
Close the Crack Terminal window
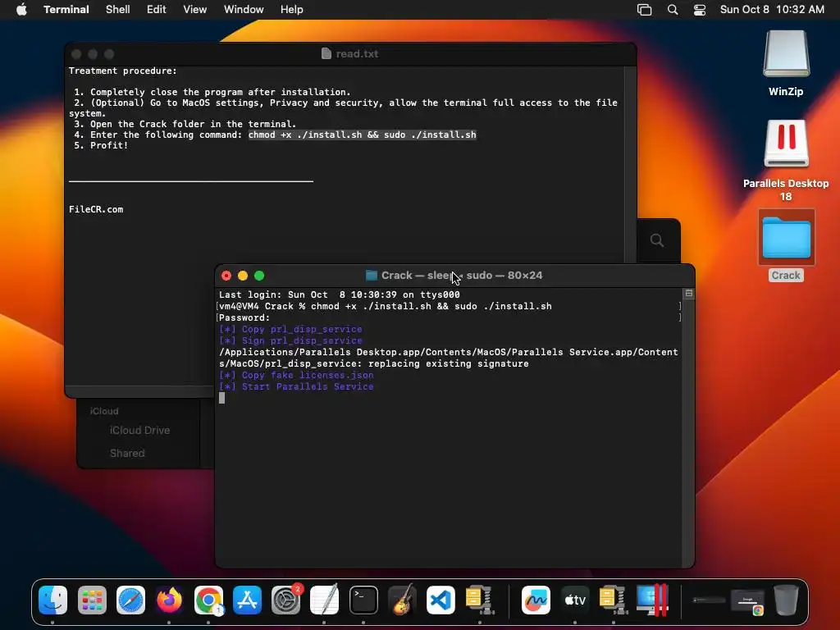coord(226,276)
